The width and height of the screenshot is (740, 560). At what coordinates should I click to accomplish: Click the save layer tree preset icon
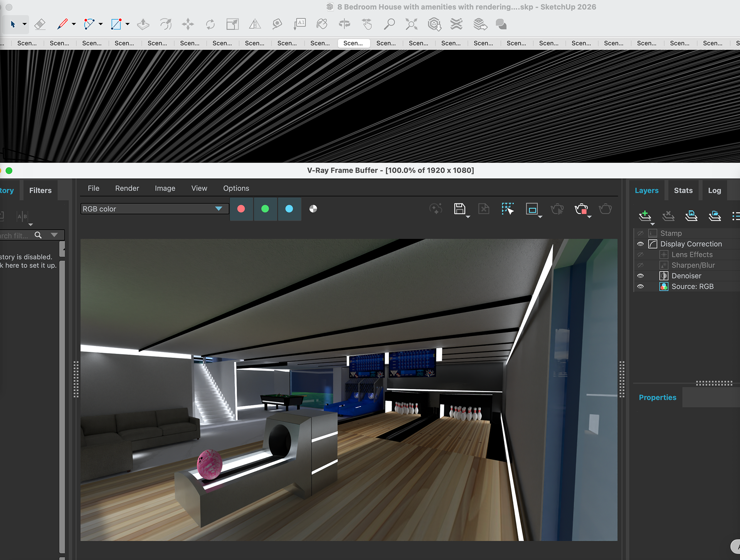[x=691, y=215]
